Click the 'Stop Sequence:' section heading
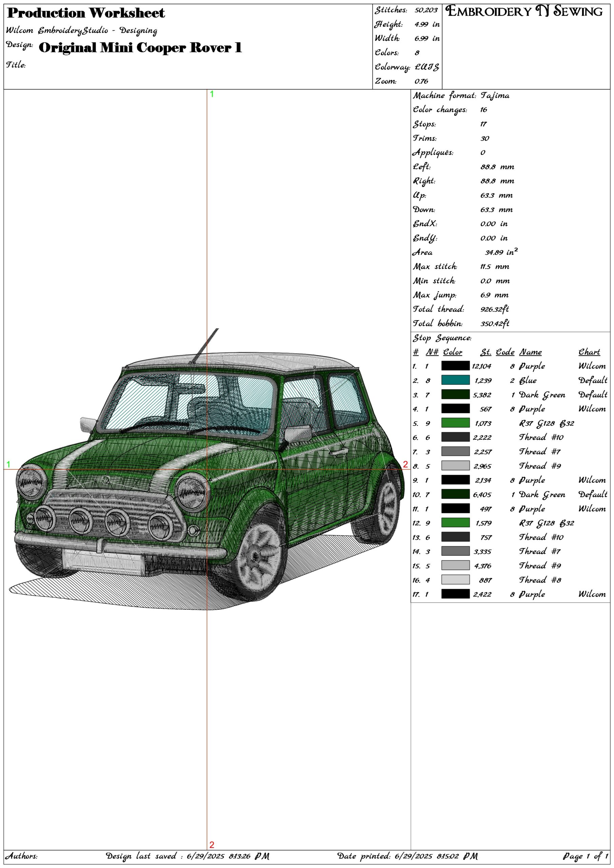This screenshot has height=868, width=614. (x=442, y=338)
